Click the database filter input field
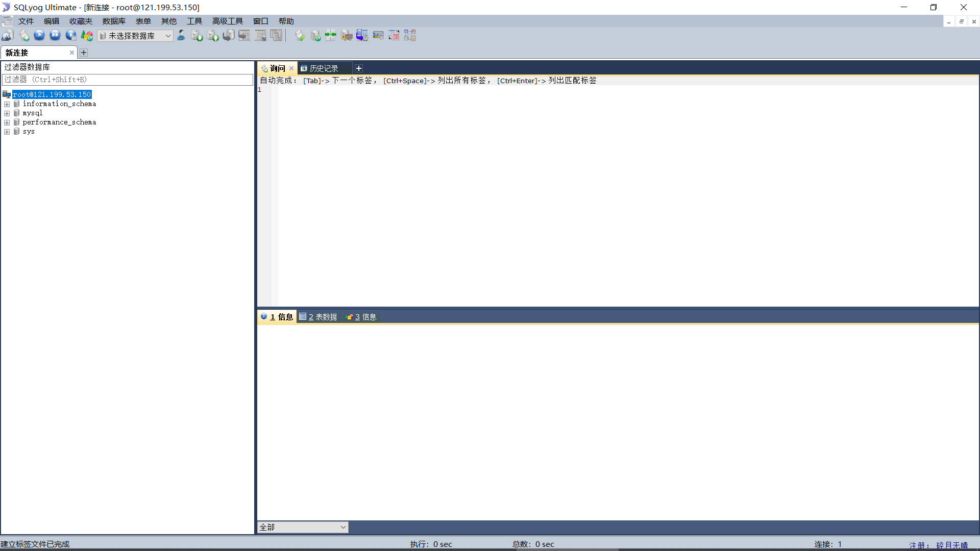The height and width of the screenshot is (551, 980). click(x=128, y=80)
